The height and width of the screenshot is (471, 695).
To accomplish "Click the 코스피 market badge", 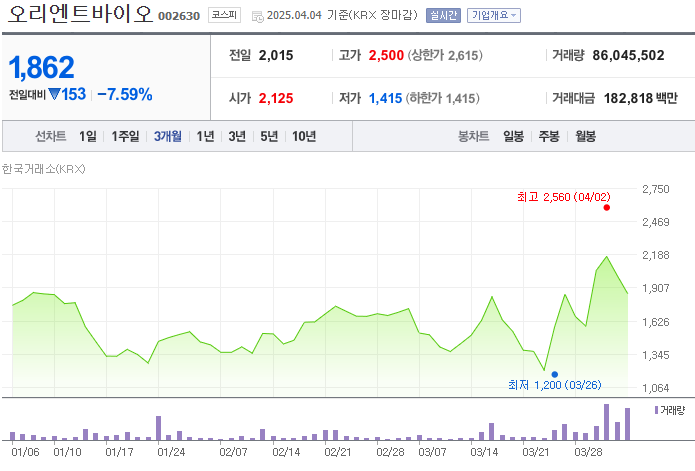I will point(224,15).
